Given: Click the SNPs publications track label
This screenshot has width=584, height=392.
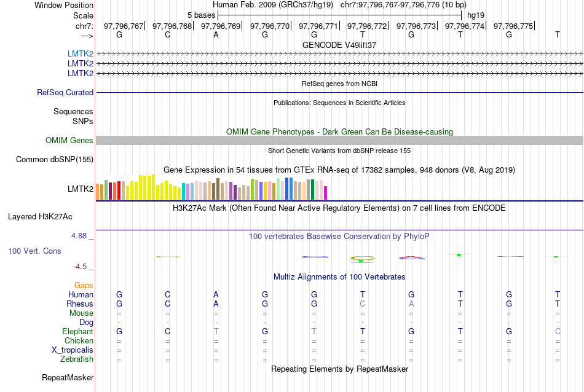Looking at the screenshot, I should tap(83, 122).
